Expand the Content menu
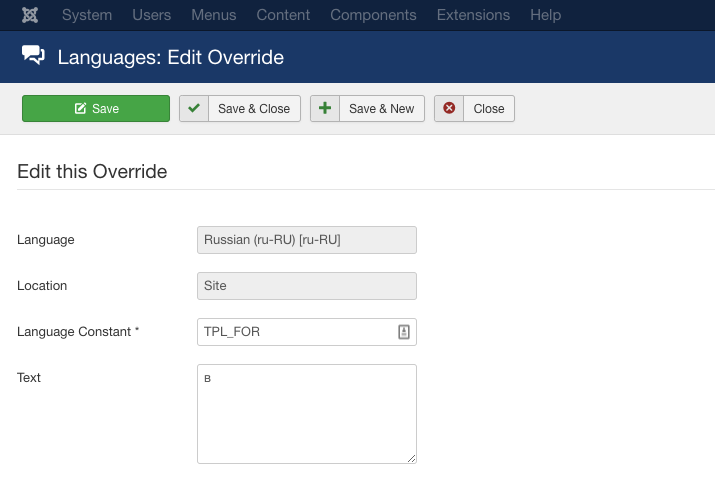715x480 pixels. tap(283, 15)
